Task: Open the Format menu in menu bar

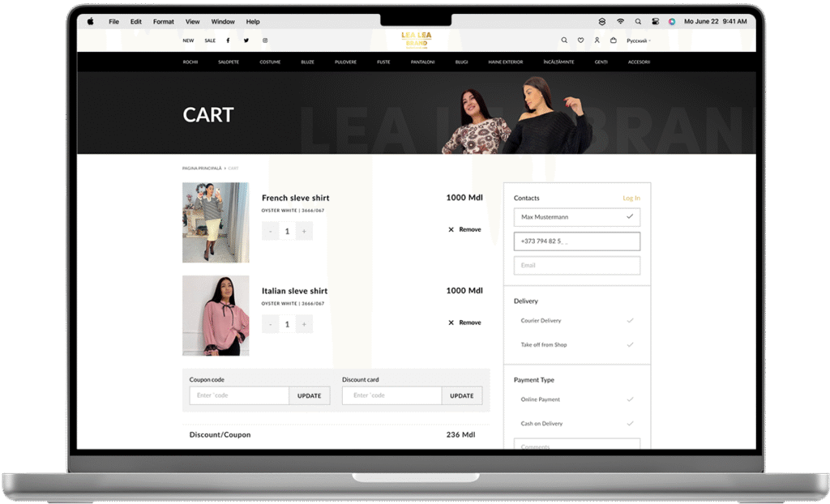Action: coord(163,22)
